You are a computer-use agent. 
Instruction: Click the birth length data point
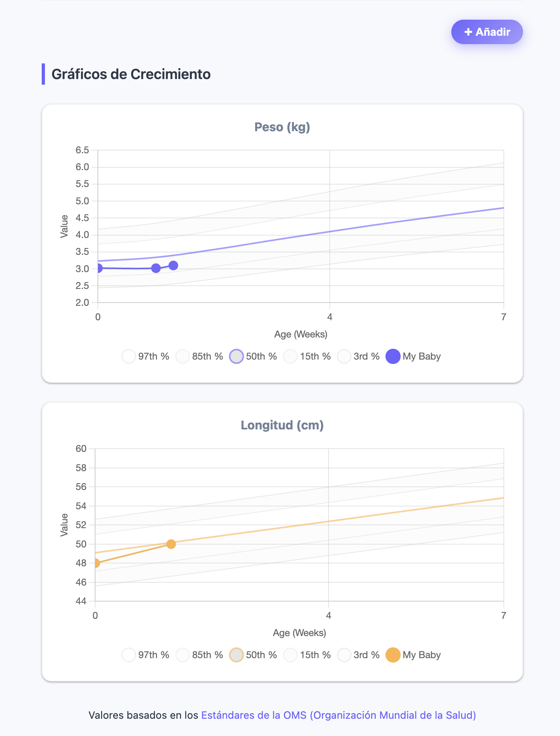point(96,563)
